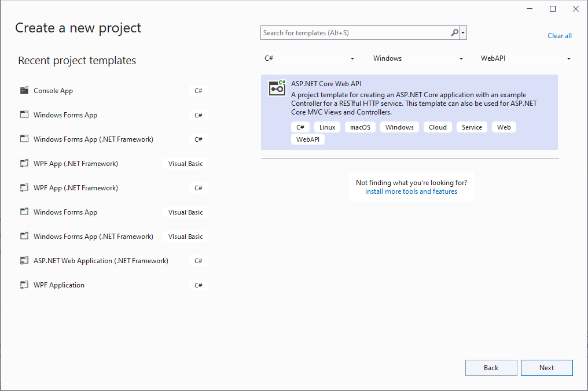Click the Cloud tag on the template
Image resolution: width=588 pixels, height=391 pixels.
[438, 127]
